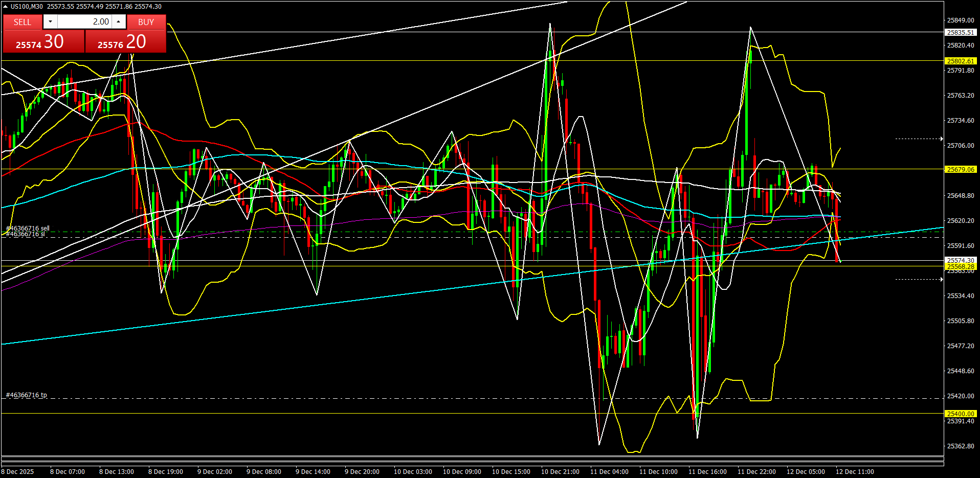Increase lot volume with the up arrow
980x478 pixels.
[118, 21]
